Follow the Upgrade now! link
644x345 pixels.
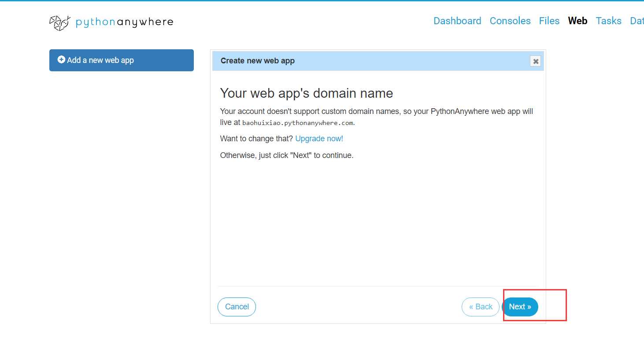319,139
